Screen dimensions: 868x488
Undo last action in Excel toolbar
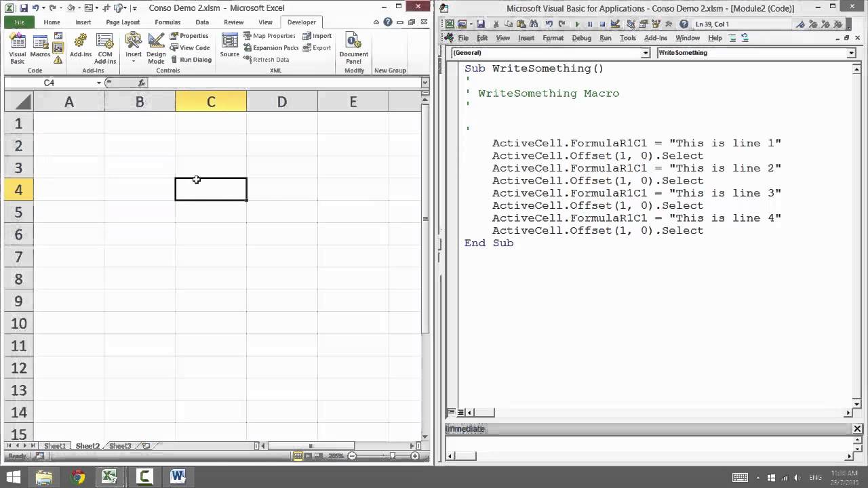coord(35,8)
